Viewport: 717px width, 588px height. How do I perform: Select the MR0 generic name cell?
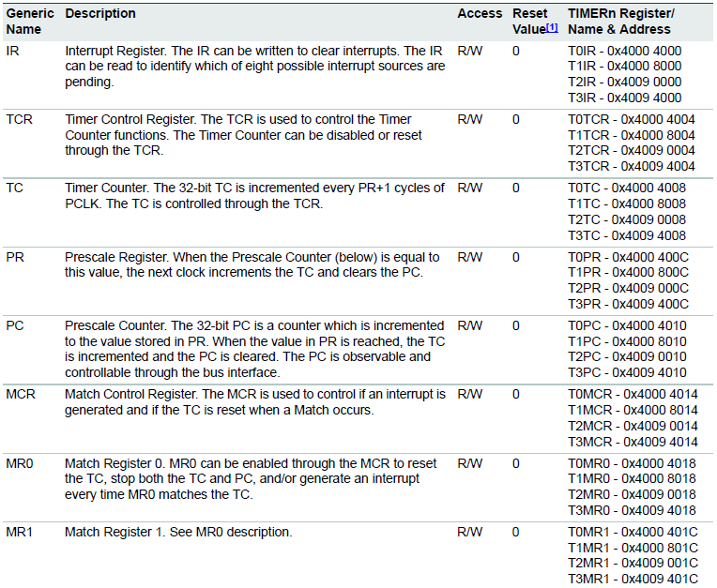(21, 463)
